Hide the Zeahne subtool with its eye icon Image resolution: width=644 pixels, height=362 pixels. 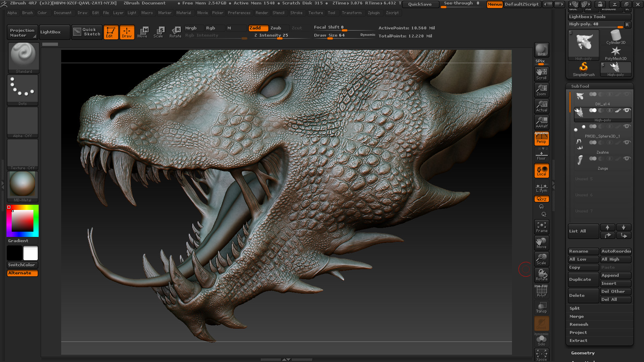(626, 142)
